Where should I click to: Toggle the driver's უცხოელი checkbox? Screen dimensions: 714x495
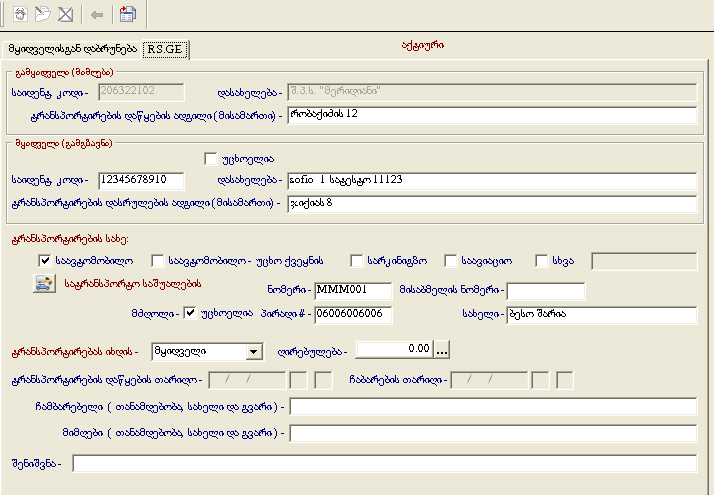coord(192,313)
